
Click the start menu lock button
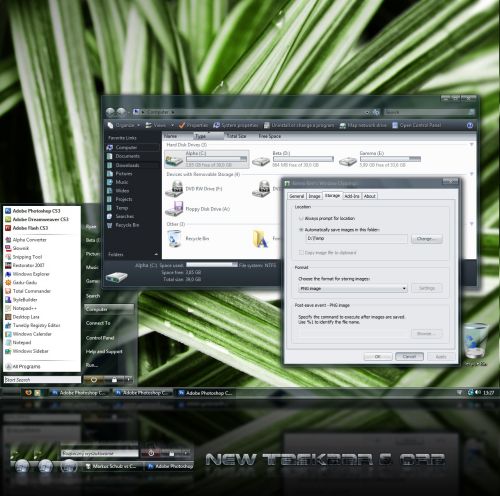114,380
